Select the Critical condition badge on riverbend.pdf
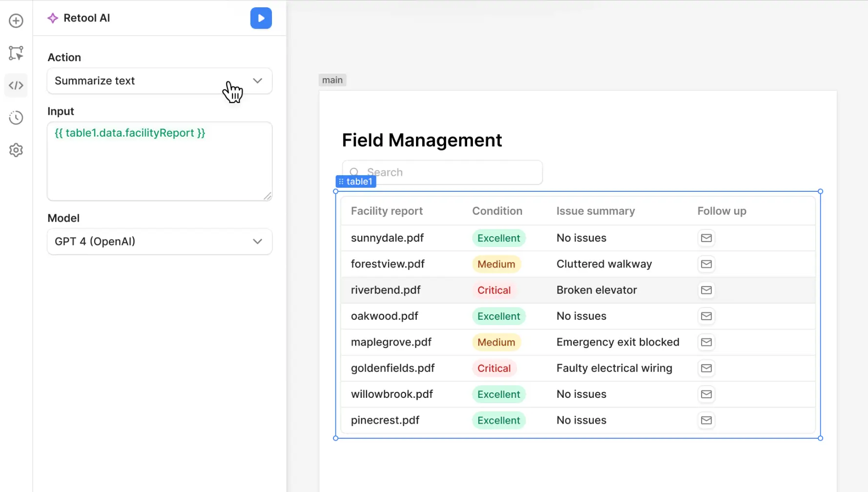Viewport: 868px width, 492px height. (x=494, y=290)
